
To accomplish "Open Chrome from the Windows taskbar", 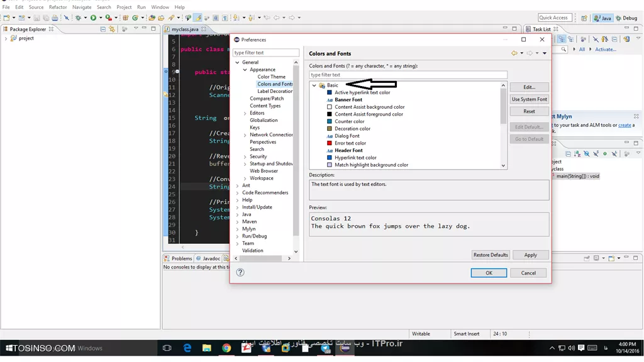I will click(x=226, y=348).
